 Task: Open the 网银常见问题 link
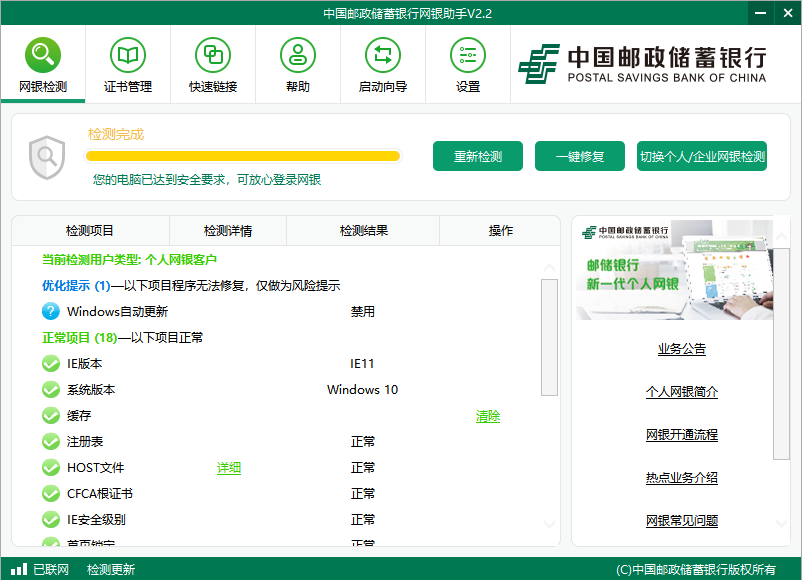tap(682, 521)
